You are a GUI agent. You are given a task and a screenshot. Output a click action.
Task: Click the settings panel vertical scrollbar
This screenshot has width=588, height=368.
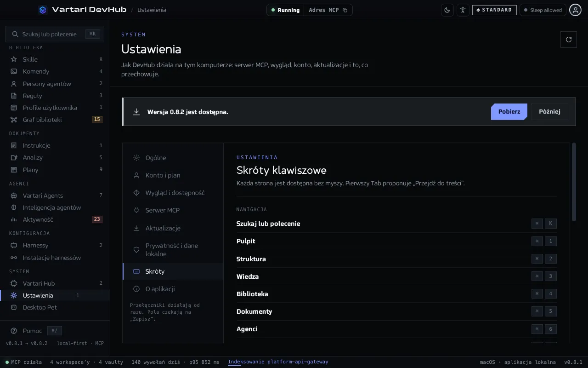pos(574,182)
